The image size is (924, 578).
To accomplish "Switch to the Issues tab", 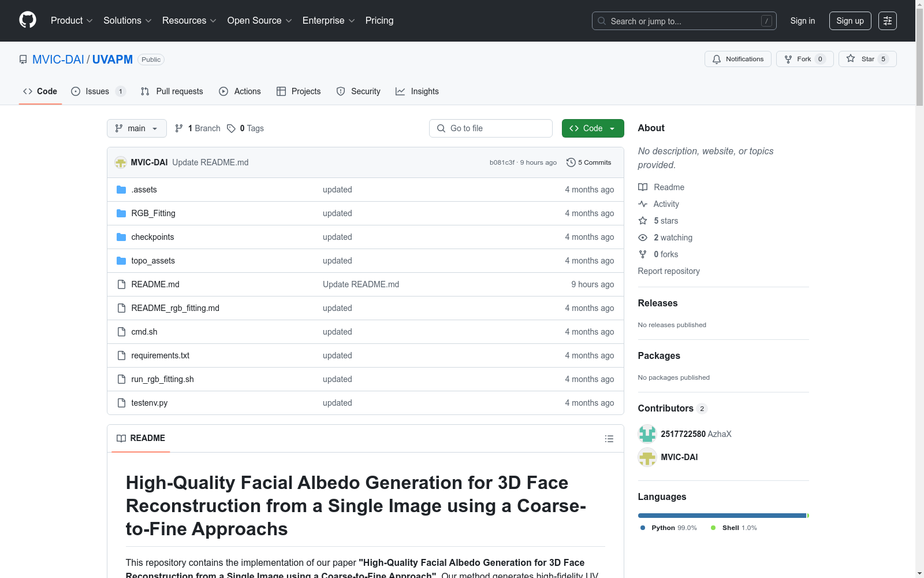I will pyautogui.click(x=98, y=91).
